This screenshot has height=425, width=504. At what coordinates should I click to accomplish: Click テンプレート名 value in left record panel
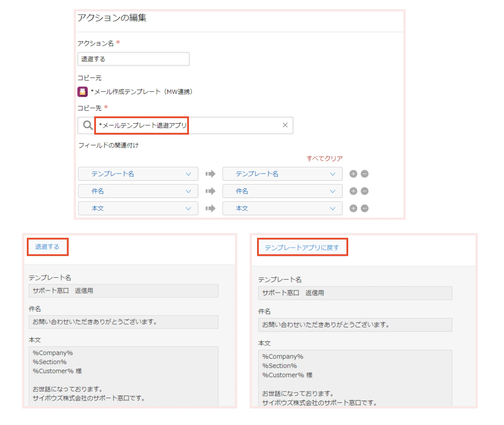[x=123, y=291]
